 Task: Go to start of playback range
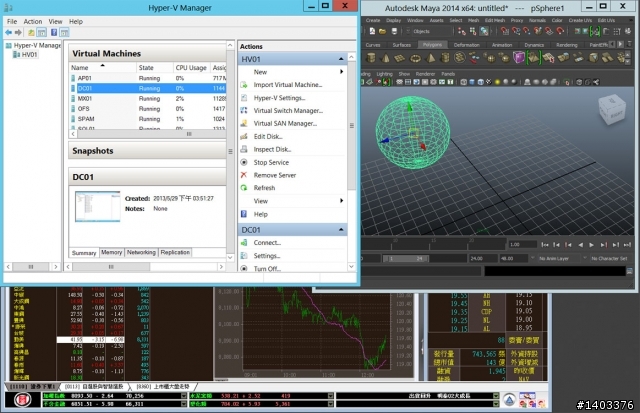(544, 245)
